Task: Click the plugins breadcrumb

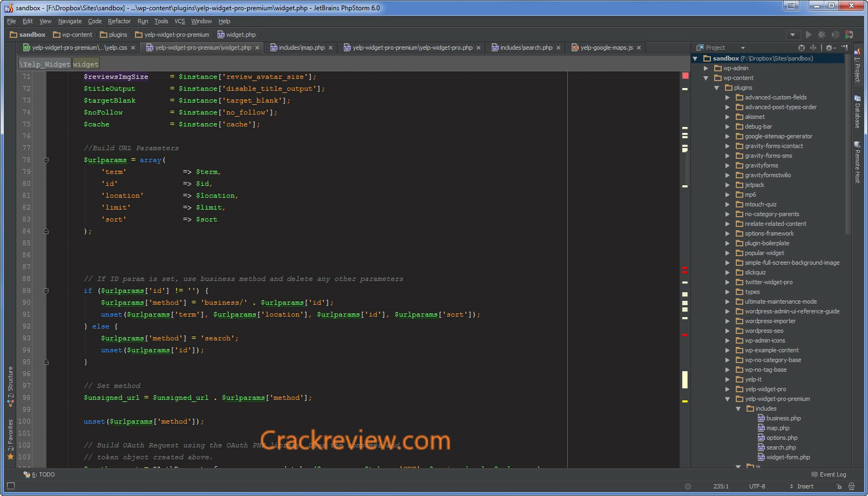Action: (x=114, y=35)
